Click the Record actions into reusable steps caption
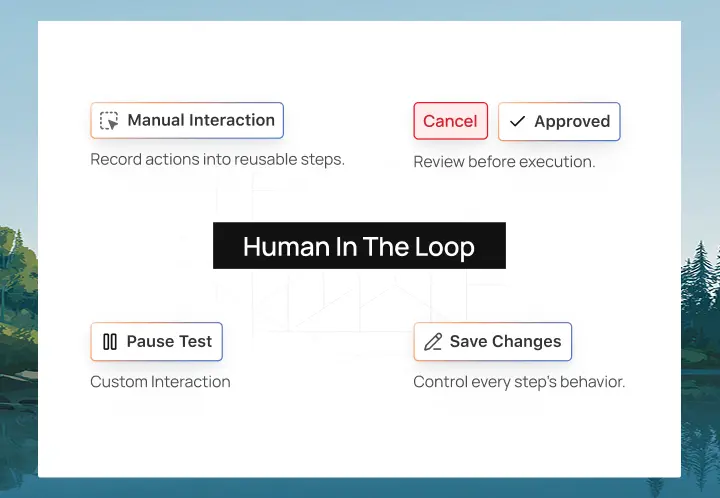This screenshot has width=720, height=498. tap(217, 160)
